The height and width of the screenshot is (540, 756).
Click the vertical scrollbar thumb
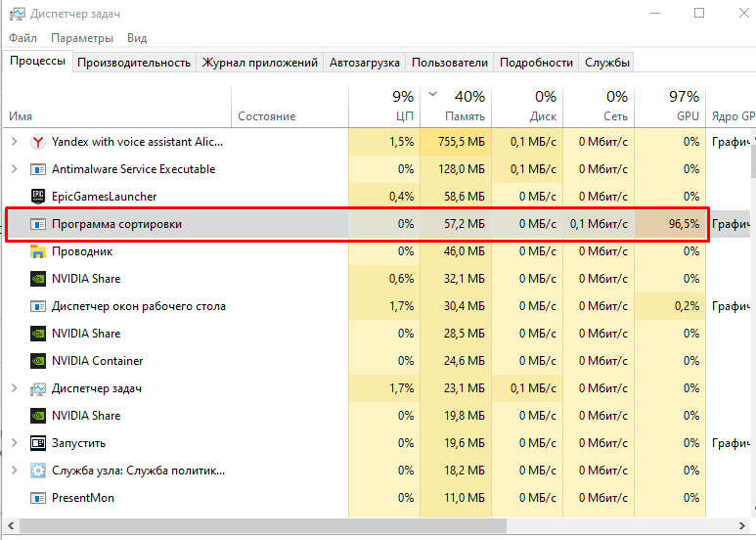pos(753,161)
